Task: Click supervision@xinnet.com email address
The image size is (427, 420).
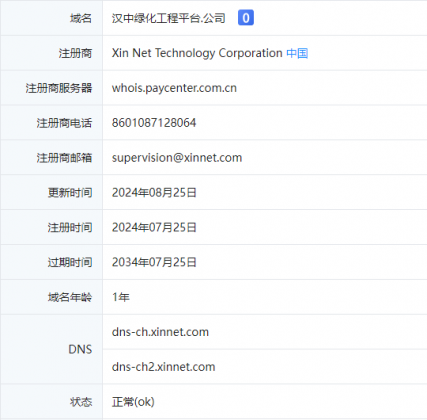Action: [177, 158]
